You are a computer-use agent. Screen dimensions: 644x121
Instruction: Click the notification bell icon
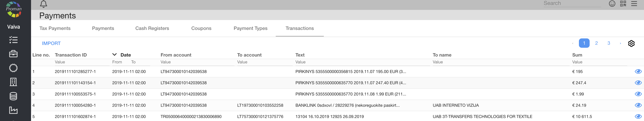coord(44,4)
